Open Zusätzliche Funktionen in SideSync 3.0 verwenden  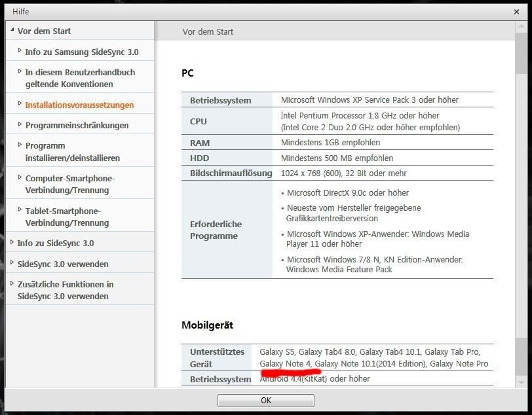click(66, 290)
